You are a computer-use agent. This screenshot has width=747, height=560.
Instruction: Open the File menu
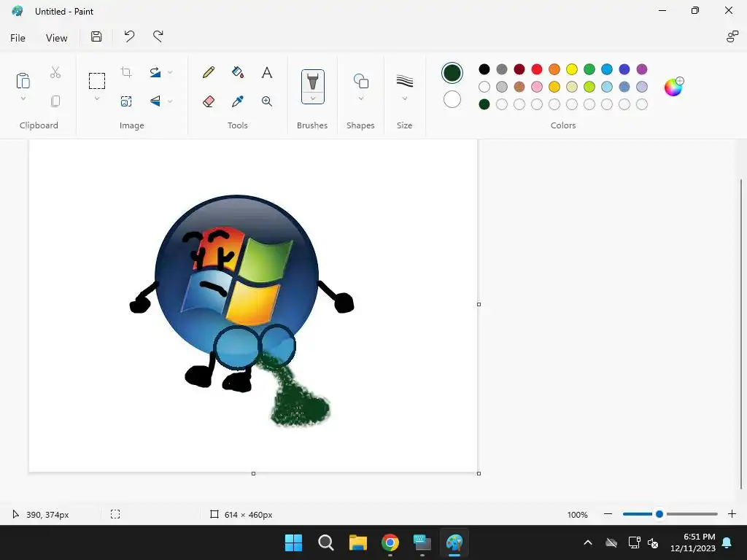point(18,38)
